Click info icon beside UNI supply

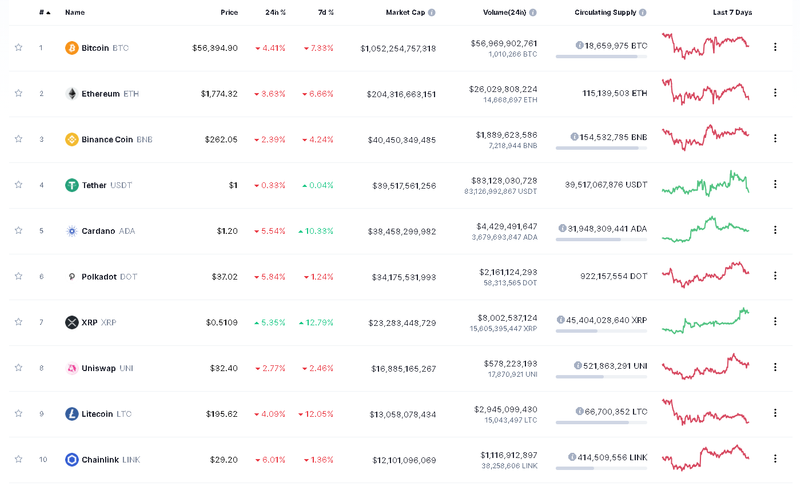pyautogui.click(x=578, y=366)
